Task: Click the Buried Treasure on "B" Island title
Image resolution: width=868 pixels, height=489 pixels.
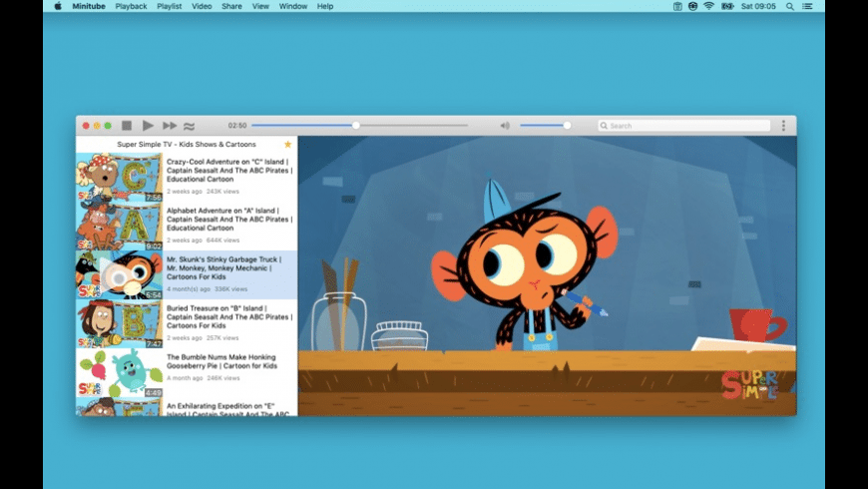Action: point(229,316)
